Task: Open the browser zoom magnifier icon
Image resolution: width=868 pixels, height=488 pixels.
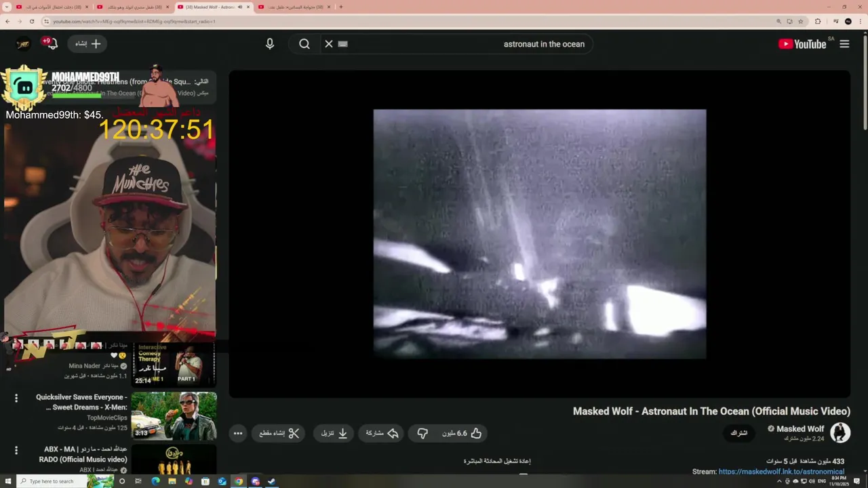Action: 779,21
